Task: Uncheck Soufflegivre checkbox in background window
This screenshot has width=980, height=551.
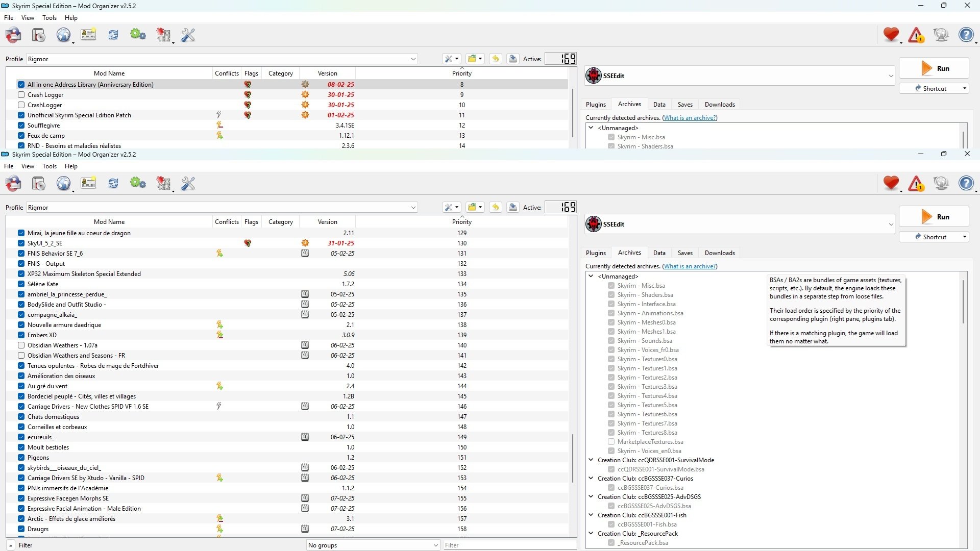Action: (x=21, y=126)
